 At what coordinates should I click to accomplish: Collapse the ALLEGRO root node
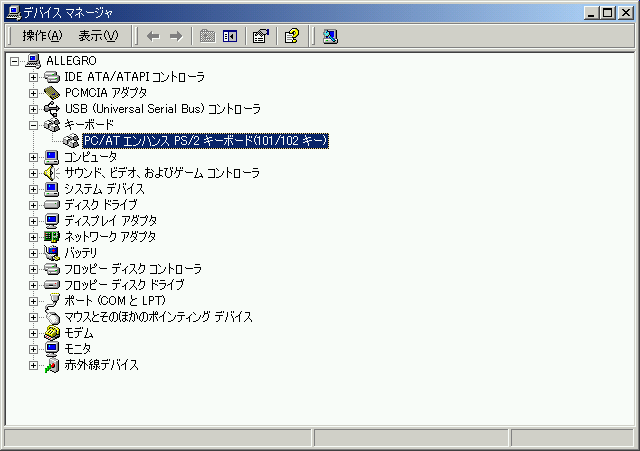15,61
